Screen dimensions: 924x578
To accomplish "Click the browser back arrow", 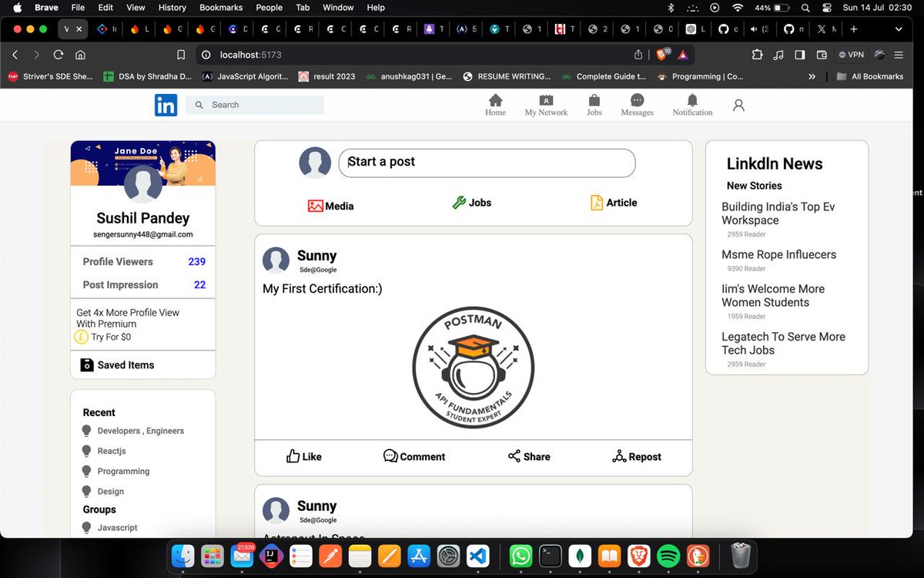I will [x=15, y=55].
